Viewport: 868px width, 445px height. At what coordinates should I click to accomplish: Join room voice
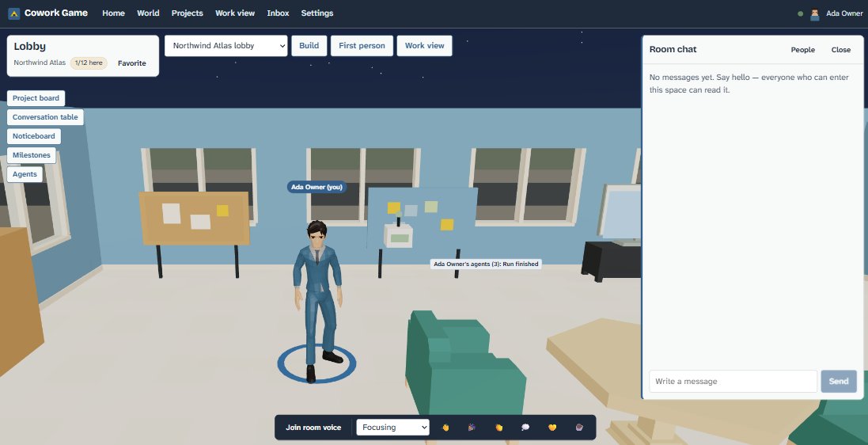(313, 428)
